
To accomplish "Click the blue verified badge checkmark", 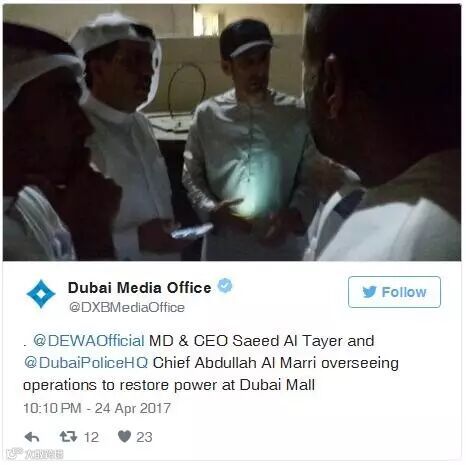I will [225, 286].
